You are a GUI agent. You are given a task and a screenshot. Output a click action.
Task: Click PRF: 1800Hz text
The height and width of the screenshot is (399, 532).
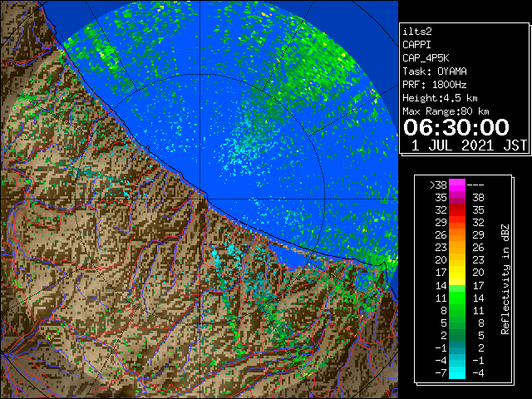point(435,85)
